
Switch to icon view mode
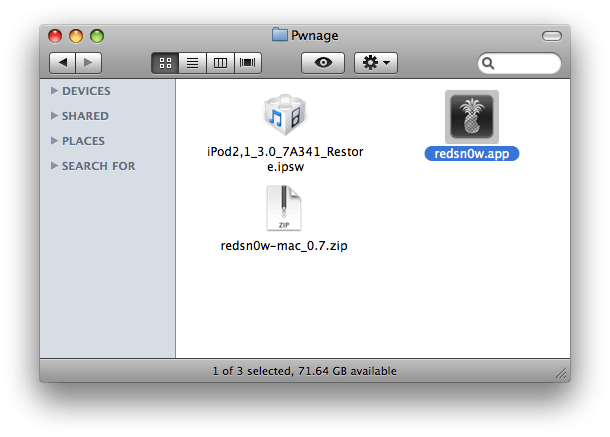[x=165, y=63]
